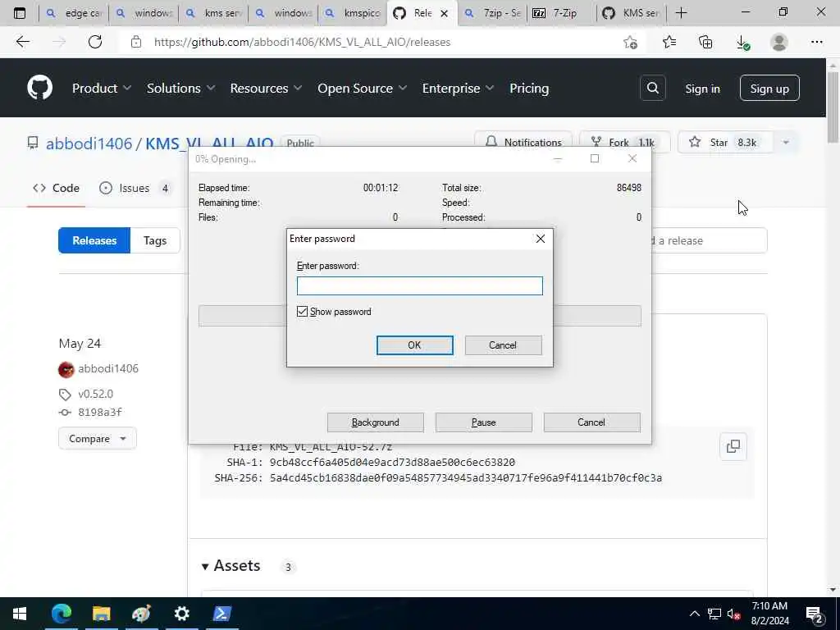Go back in the Edge browser

coord(22,42)
